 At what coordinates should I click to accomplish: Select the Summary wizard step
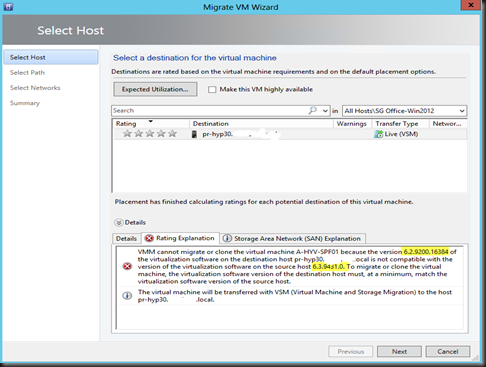[25, 103]
